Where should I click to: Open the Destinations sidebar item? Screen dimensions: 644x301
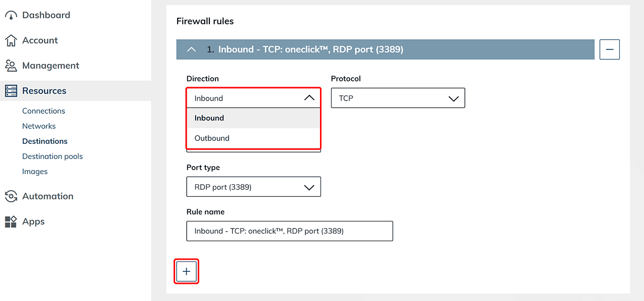pyautogui.click(x=45, y=141)
